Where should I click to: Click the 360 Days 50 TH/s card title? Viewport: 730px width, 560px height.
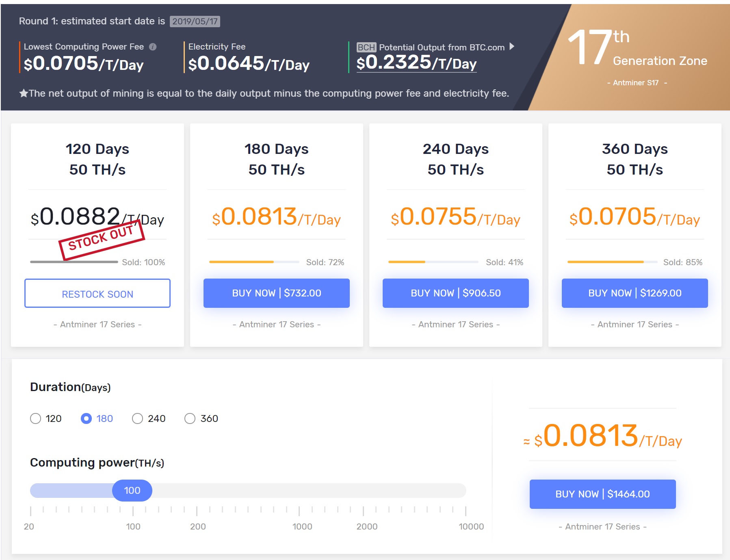pyautogui.click(x=635, y=159)
